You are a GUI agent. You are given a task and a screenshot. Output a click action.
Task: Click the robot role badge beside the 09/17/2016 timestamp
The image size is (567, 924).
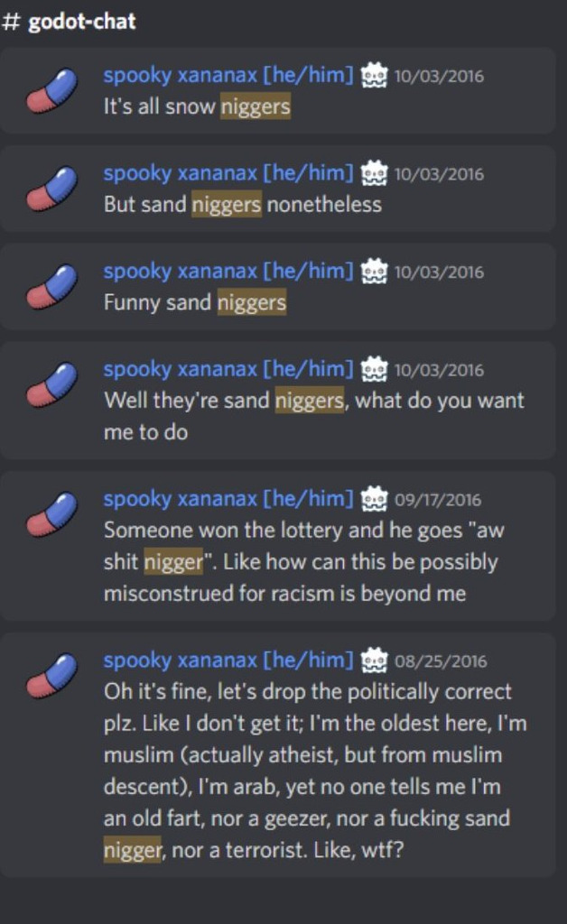(x=374, y=499)
